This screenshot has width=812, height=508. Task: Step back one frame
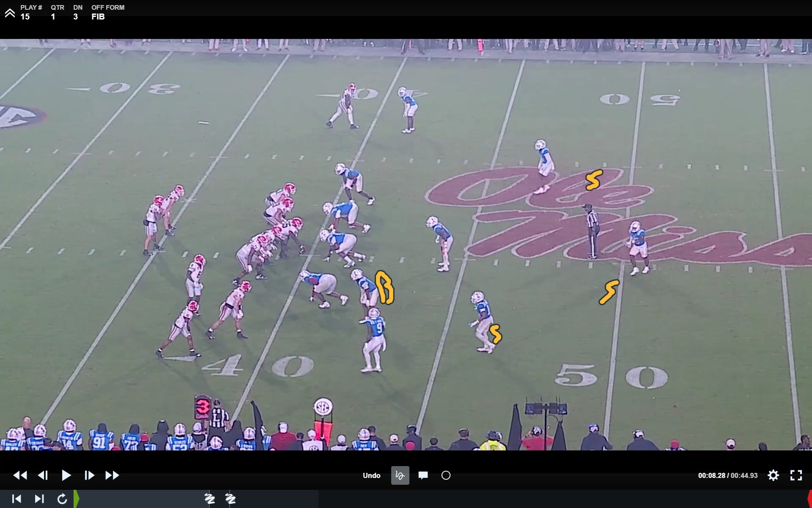click(43, 475)
